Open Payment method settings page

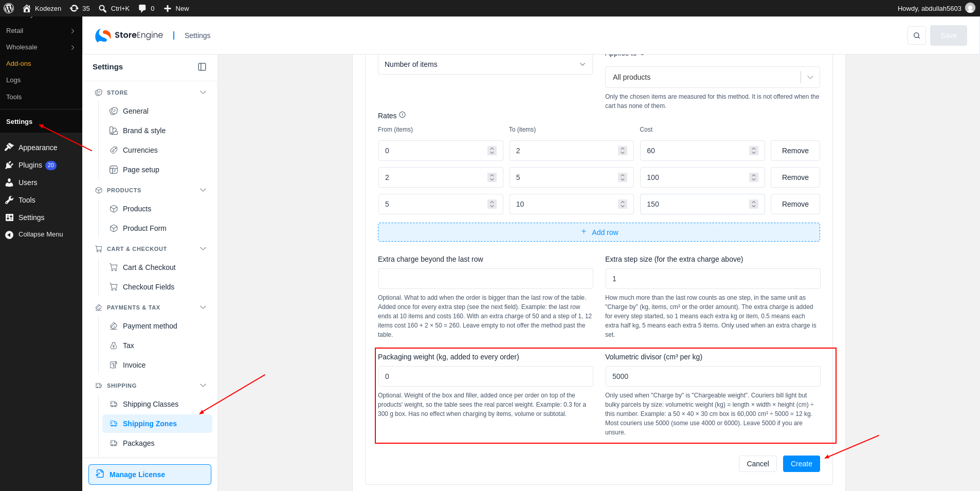pyautogui.click(x=150, y=326)
